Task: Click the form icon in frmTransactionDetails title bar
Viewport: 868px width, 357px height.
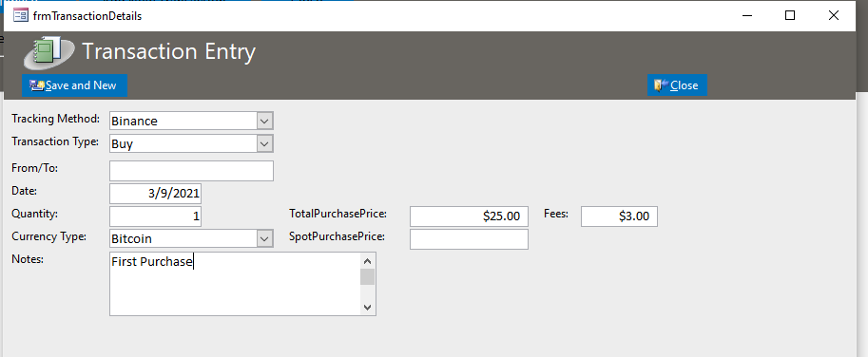Action: (21, 15)
